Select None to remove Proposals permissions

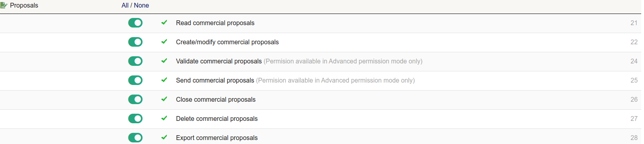[141, 5]
